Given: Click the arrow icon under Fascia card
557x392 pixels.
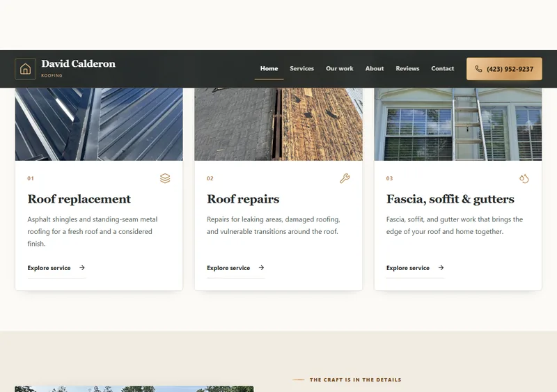Looking at the screenshot, I should pyautogui.click(x=441, y=267).
